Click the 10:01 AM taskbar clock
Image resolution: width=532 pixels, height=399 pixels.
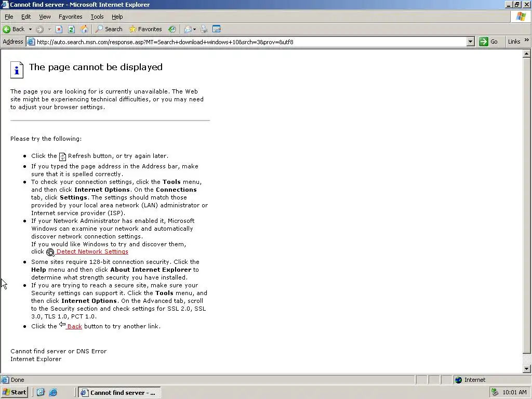[514, 392]
